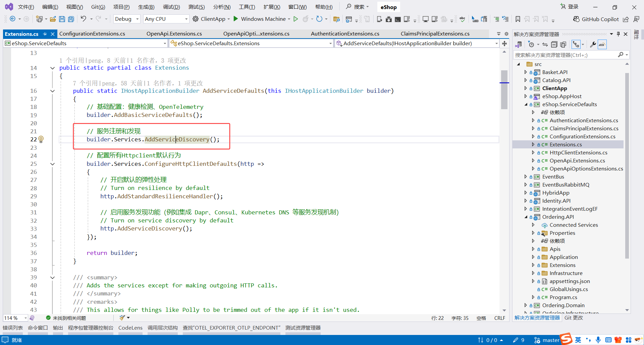Open Find in Files folder-search icon
The width and height of the screenshot is (644, 345).
point(336,19)
